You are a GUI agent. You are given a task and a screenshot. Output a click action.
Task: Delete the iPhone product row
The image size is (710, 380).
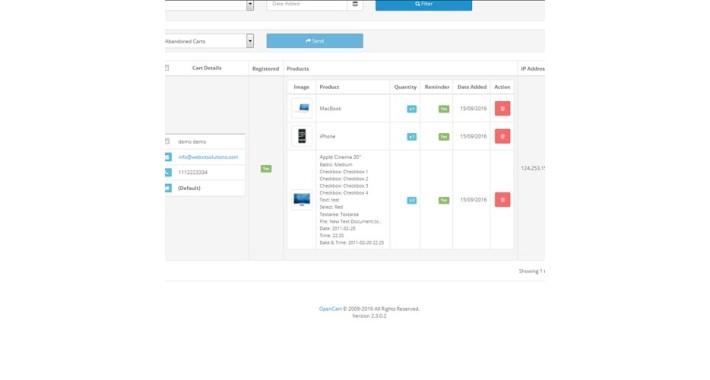(x=502, y=136)
